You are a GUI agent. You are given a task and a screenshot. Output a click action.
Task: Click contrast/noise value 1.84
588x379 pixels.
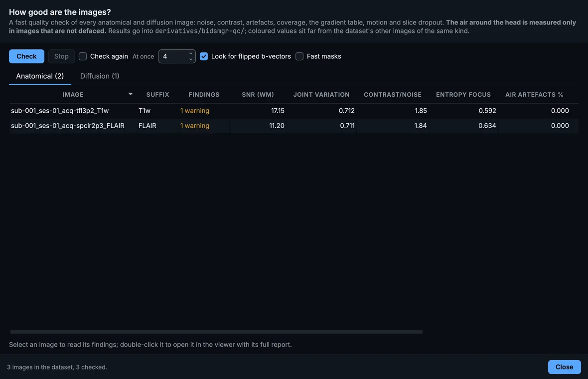tap(421, 126)
